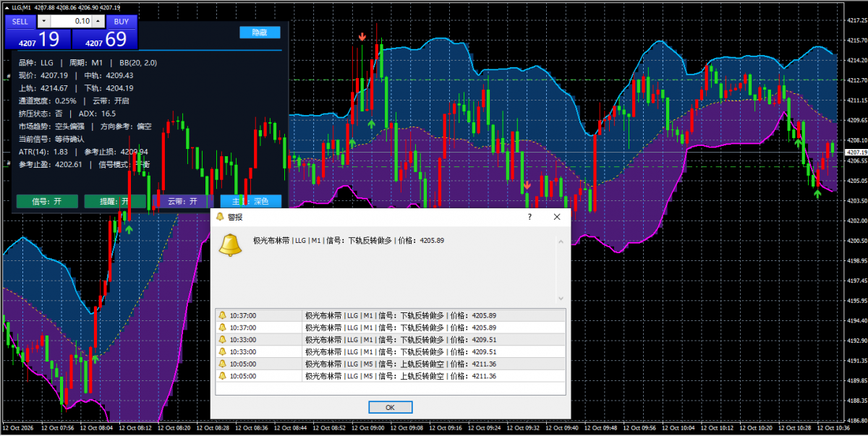Screen dimensions: 868x436
Task: Click the SELL button
Action: (20, 21)
